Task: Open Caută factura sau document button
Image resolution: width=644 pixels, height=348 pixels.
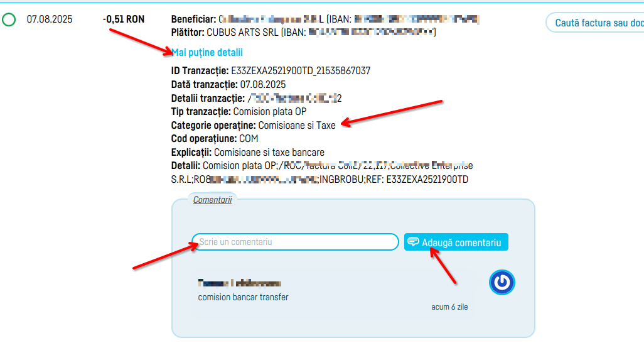Action: (x=595, y=23)
